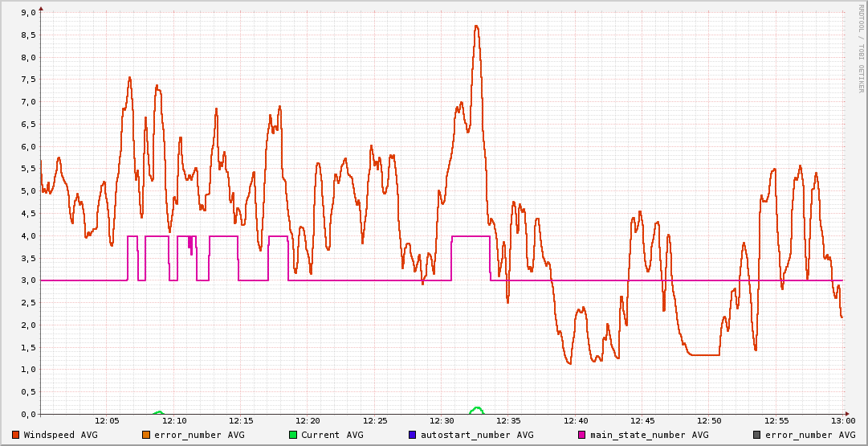This screenshot has width=868, height=446.
Task: Click the orange error_number legend swatch
Action: 146,435
